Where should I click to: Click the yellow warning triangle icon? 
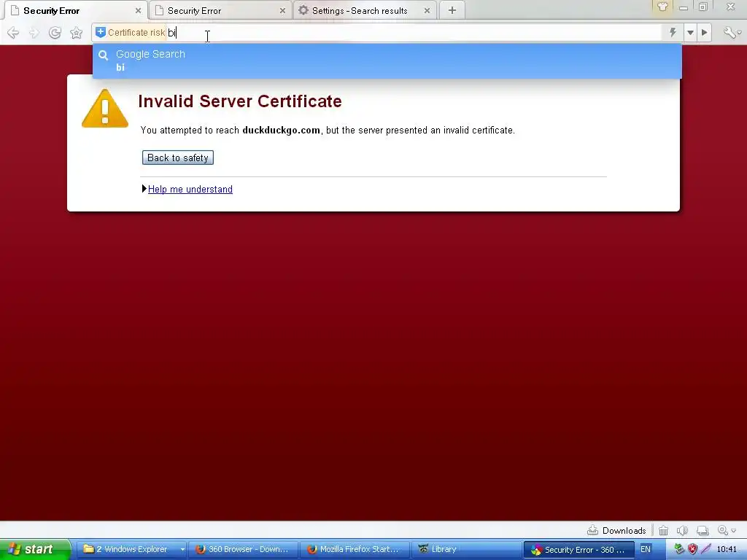[105, 109]
